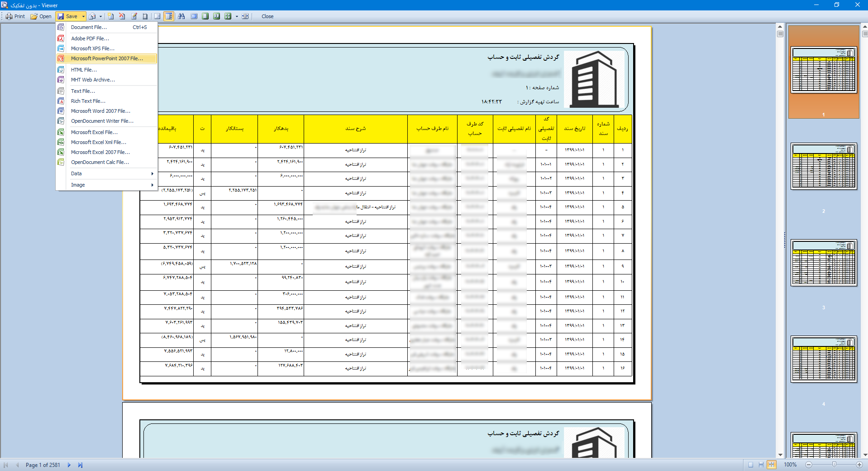Go to next page arrow

click(x=69, y=465)
